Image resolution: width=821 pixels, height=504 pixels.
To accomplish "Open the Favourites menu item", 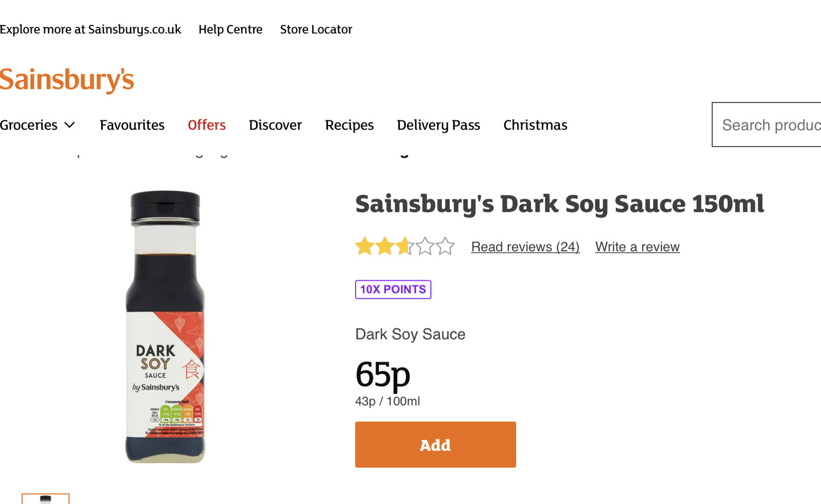I will click(132, 125).
